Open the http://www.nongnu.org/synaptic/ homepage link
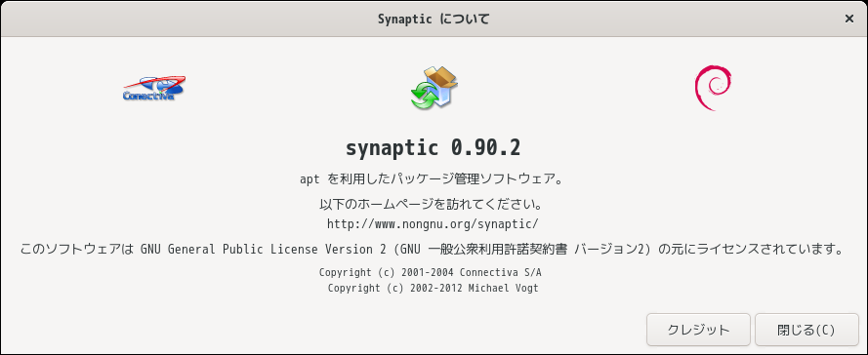Viewport: 868px width, 355px height. [433, 224]
